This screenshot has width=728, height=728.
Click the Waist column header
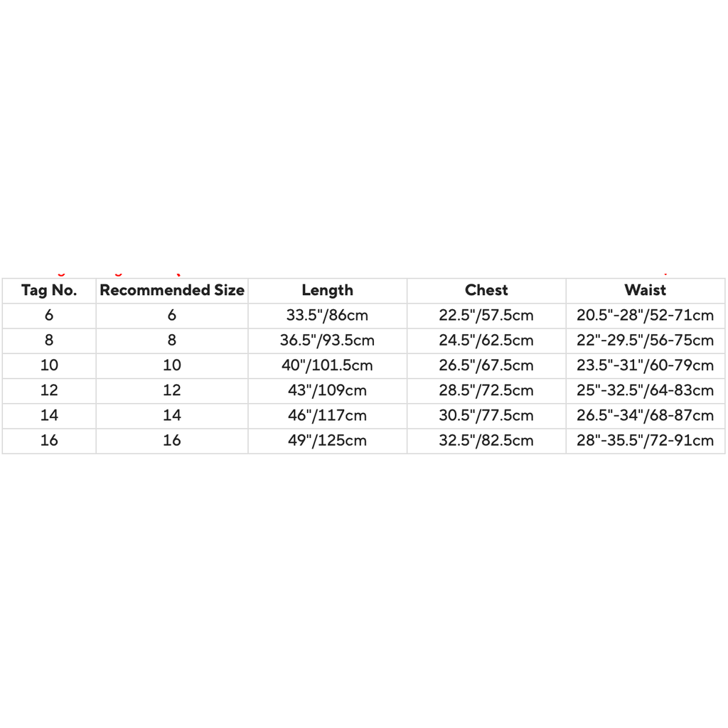(645, 290)
